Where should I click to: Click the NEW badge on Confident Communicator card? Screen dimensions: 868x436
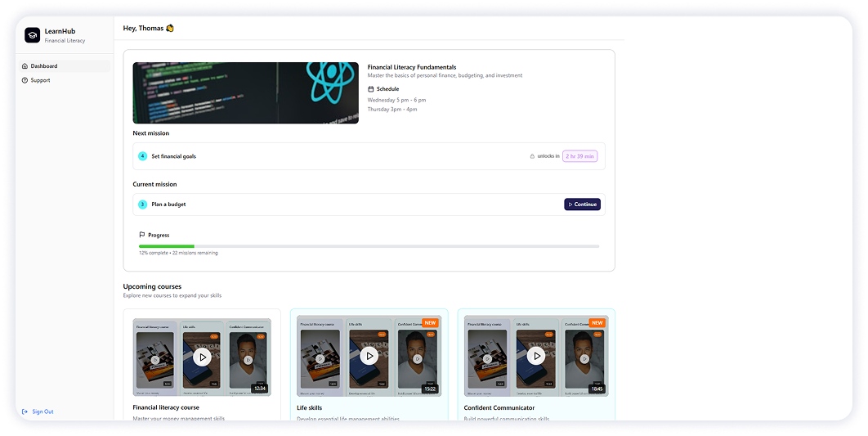(597, 322)
